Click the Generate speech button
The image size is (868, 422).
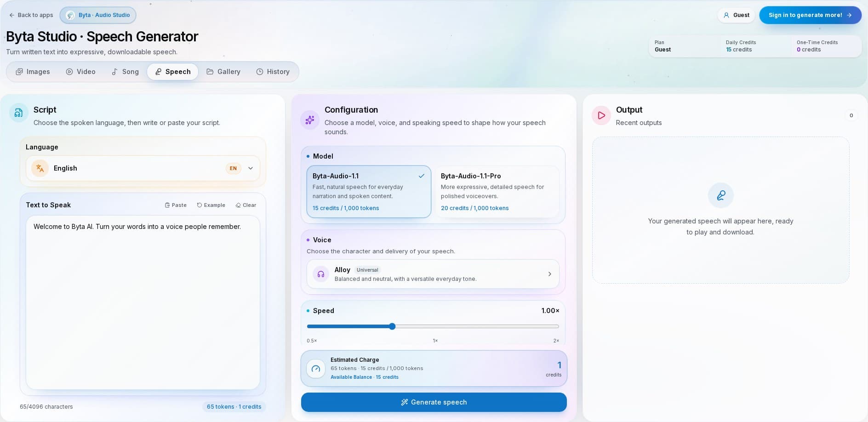(x=434, y=402)
